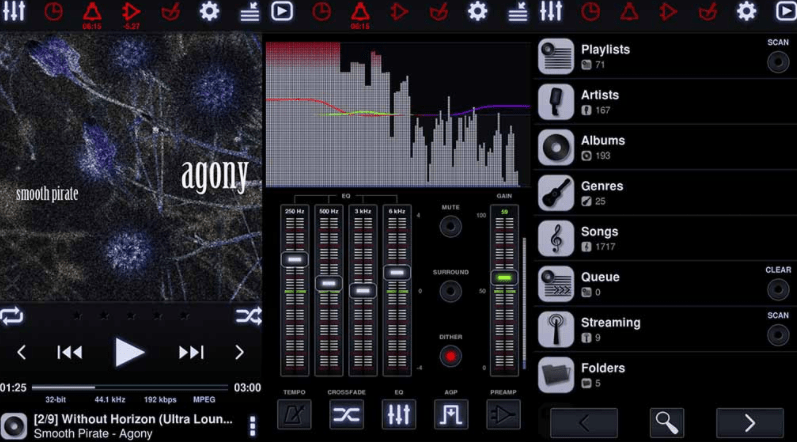Click the Tempo metronome icon
797x442 pixels.
click(294, 414)
